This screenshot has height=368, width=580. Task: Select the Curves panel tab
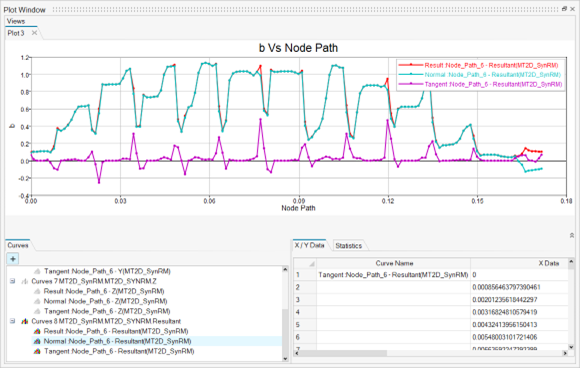18,245
